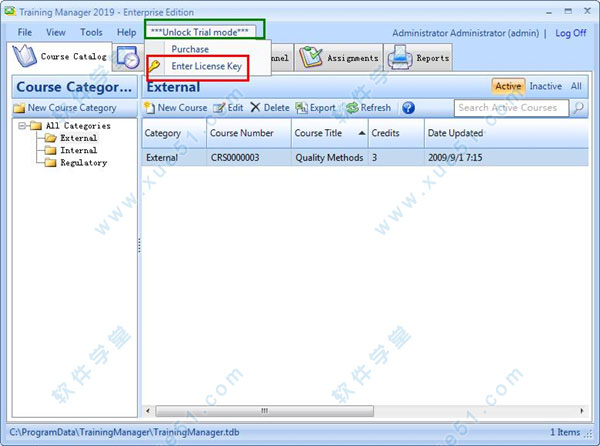The width and height of the screenshot is (600, 446).
Task: Click the search magnifier icon
Action: pos(579,108)
